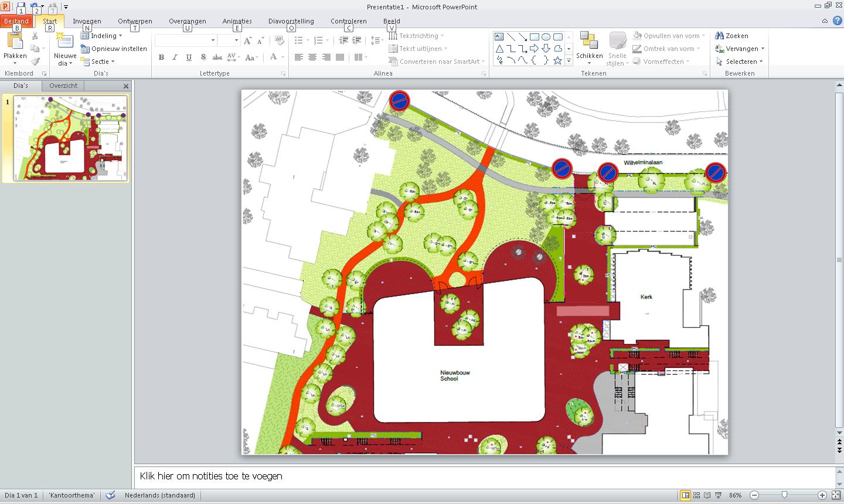This screenshot has width=844, height=504.
Task: Select the star shape in shapes gallery
Action: (x=557, y=60)
